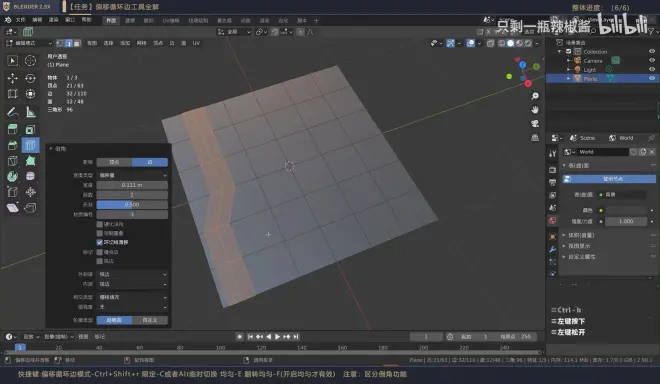The width and height of the screenshot is (660, 384).
Task: Select the Move tool in the toolbar
Action: 12,78
